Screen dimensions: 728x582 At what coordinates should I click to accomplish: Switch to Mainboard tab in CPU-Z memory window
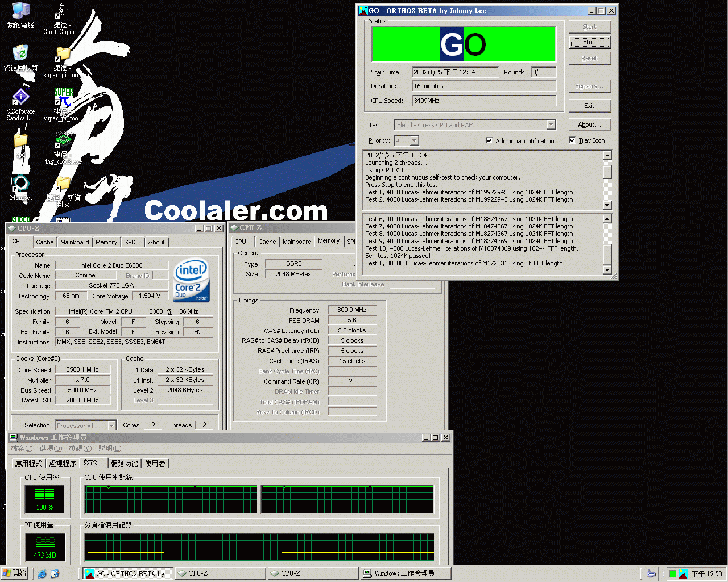click(297, 242)
